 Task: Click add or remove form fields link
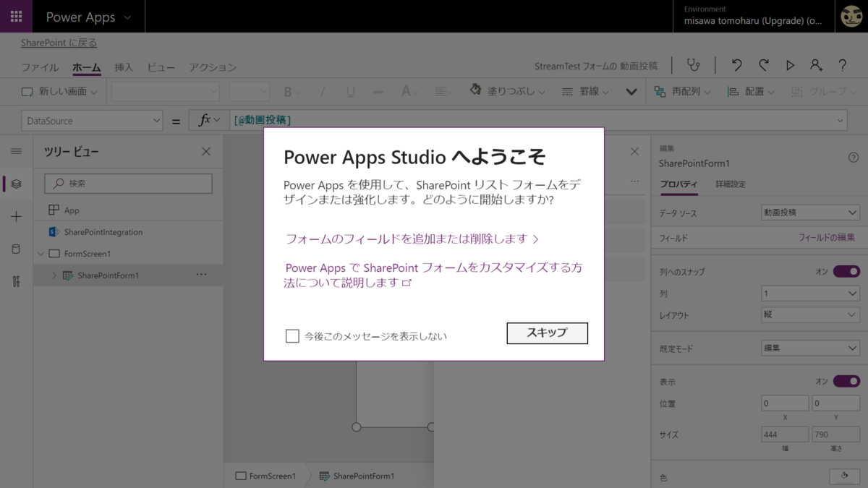(x=412, y=239)
